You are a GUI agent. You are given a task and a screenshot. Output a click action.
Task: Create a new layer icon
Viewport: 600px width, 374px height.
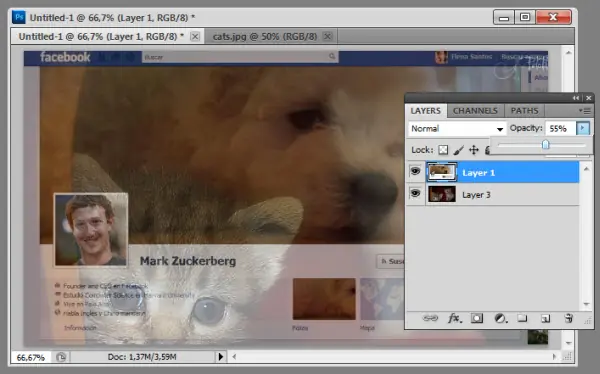pyautogui.click(x=545, y=318)
